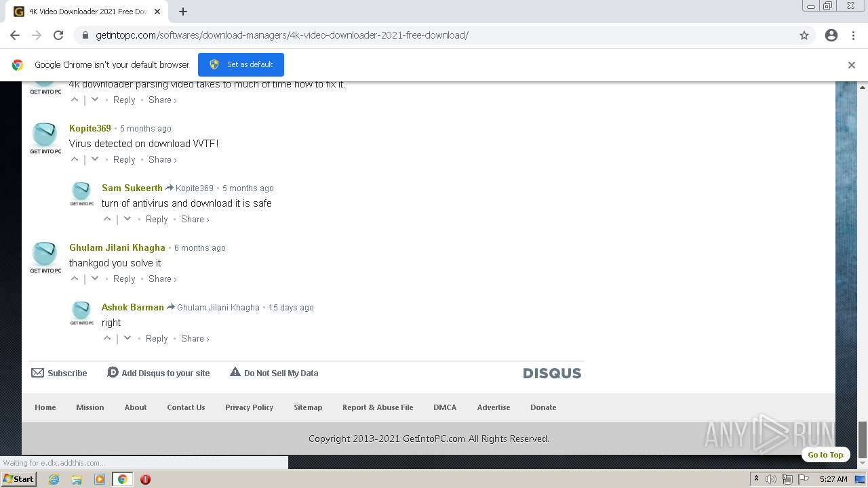Set Chrome as default browser
868x488 pixels.
241,64
